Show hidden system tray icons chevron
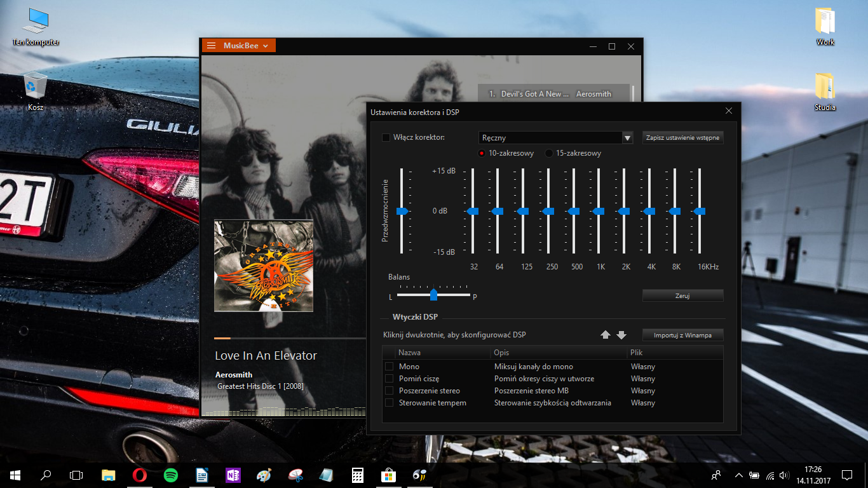This screenshot has width=868, height=488. 738,475
